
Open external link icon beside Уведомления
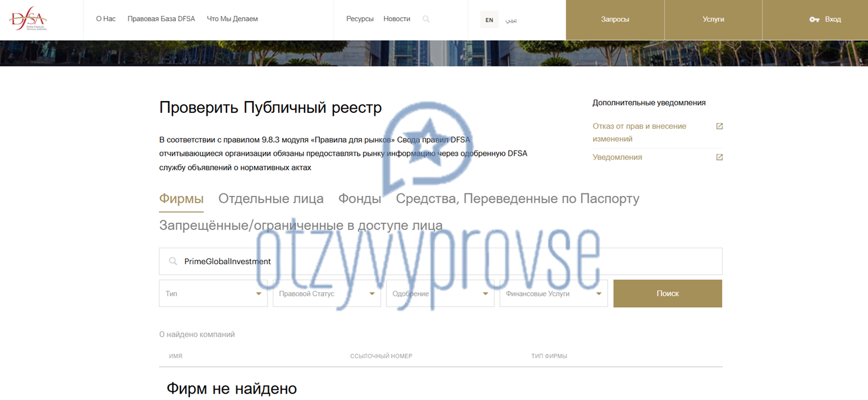click(x=719, y=158)
